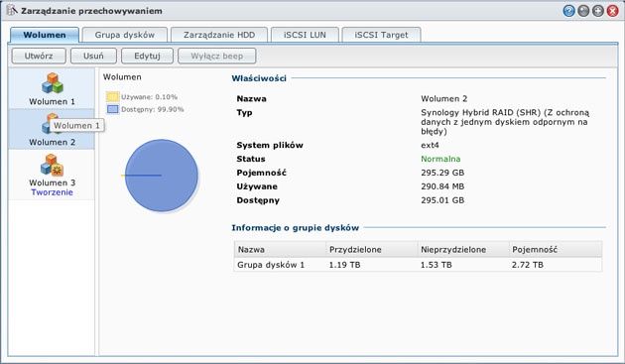
Task: Sort by the Pojemność column header
Action: pyautogui.click(x=556, y=250)
